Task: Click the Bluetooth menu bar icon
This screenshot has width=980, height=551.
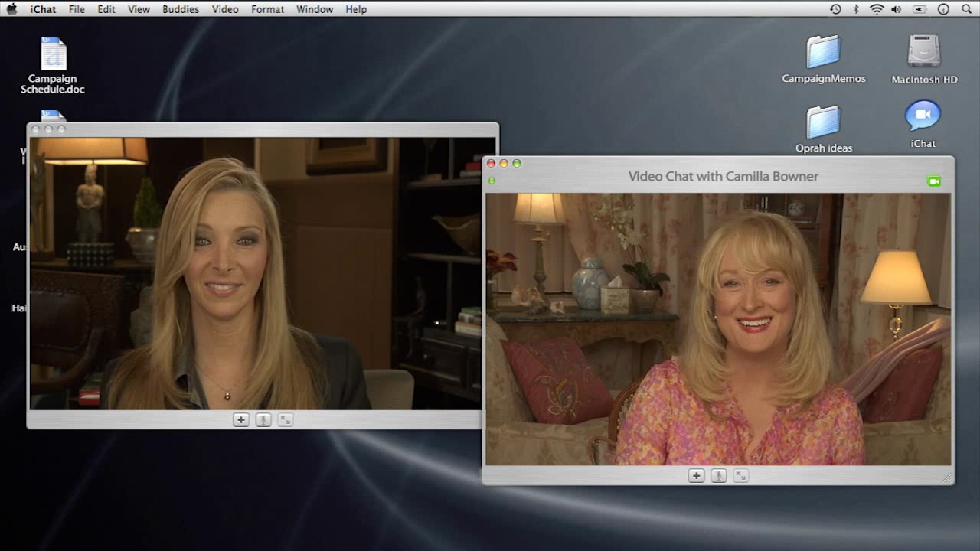Action: tap(857, 9)
